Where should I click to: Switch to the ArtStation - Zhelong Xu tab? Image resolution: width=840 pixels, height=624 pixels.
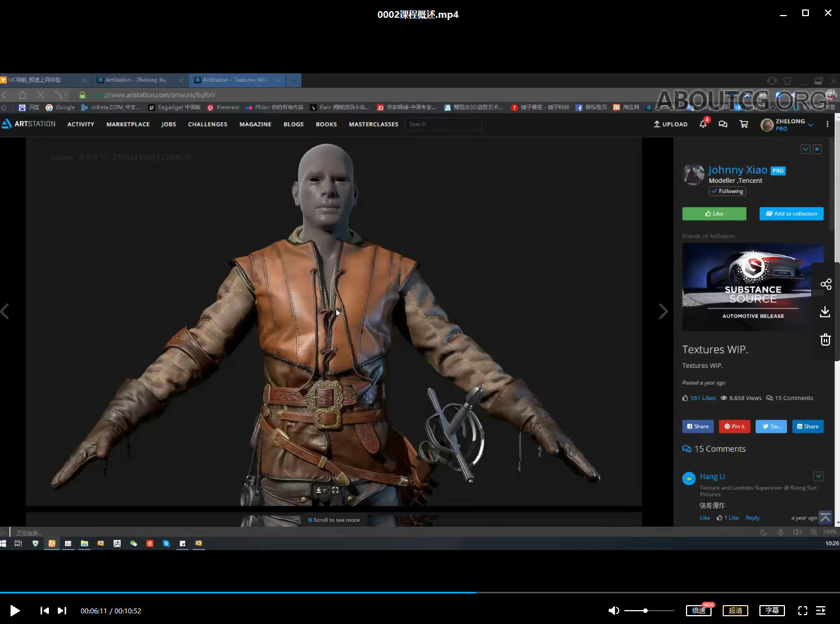click(135, 79)
